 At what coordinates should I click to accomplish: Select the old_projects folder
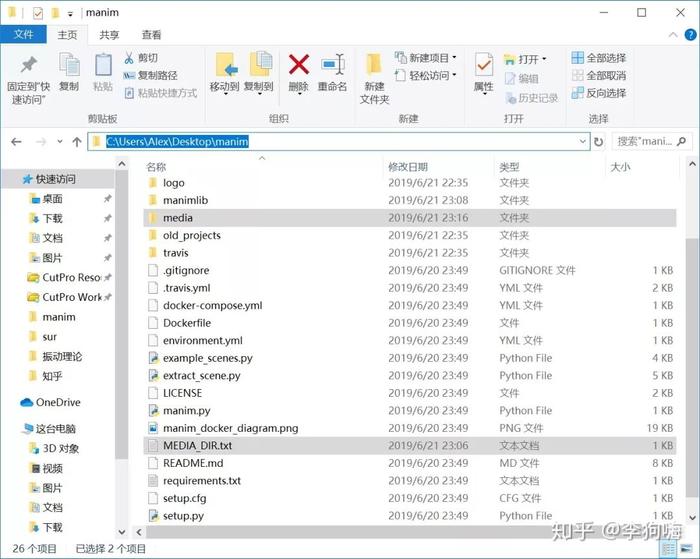click(192, 235)
